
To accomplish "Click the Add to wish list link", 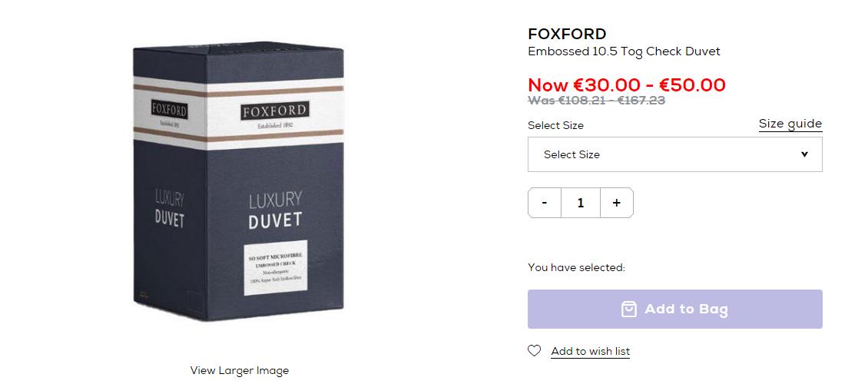I will coord(591,351).
